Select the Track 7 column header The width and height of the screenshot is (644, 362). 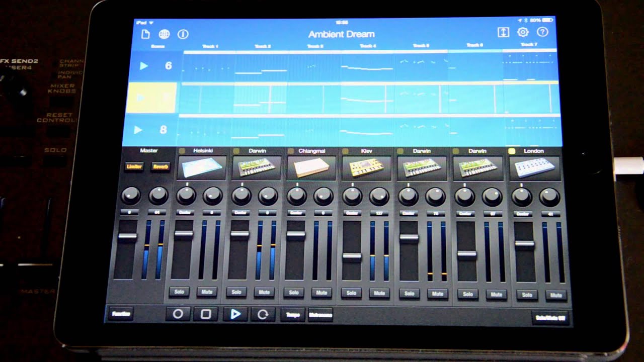pyautogui.click(x=528, y=45)
